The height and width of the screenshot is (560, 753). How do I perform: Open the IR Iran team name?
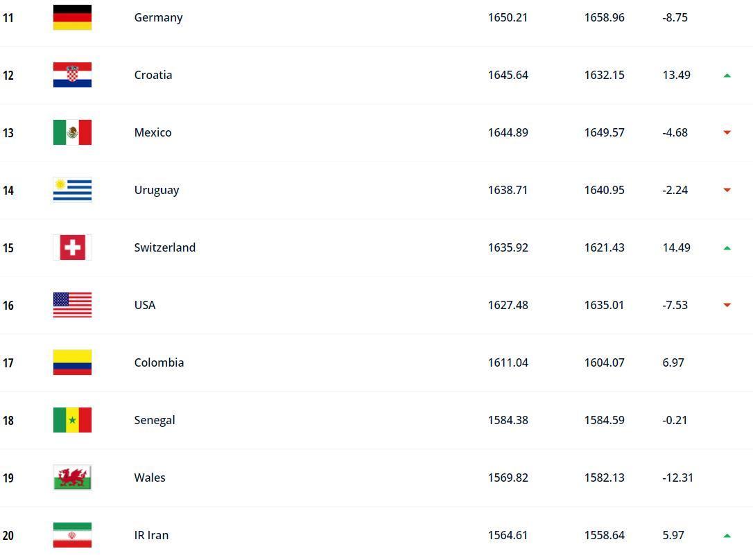(x=151, y=535)
